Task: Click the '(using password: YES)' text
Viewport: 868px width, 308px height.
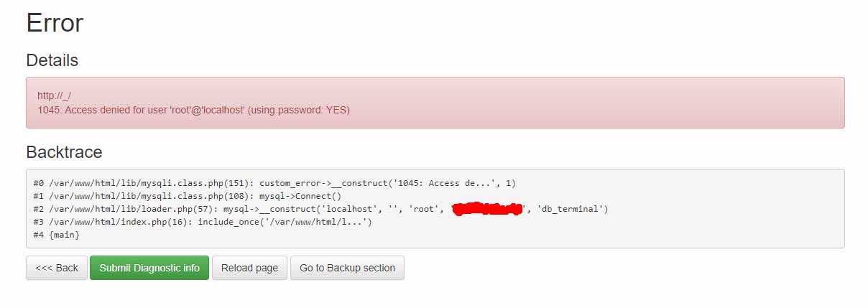Action: pos(299,110)
